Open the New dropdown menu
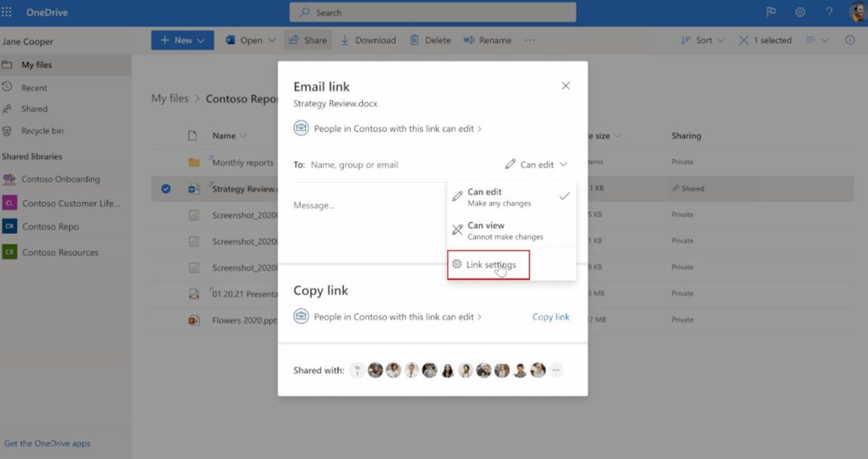The height and width of the screenshot is (459, 868). [x=182, y=40]
